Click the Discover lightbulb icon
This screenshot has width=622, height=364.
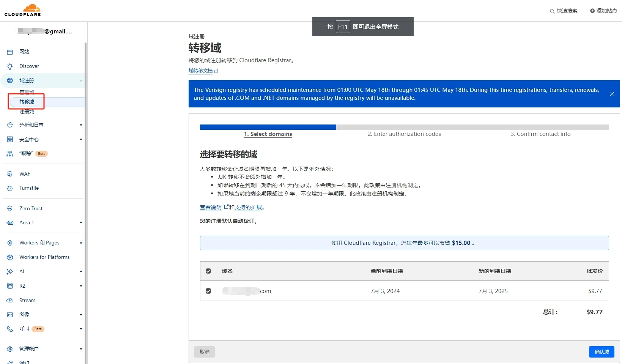pyautogui.click(x=10, y=66)
